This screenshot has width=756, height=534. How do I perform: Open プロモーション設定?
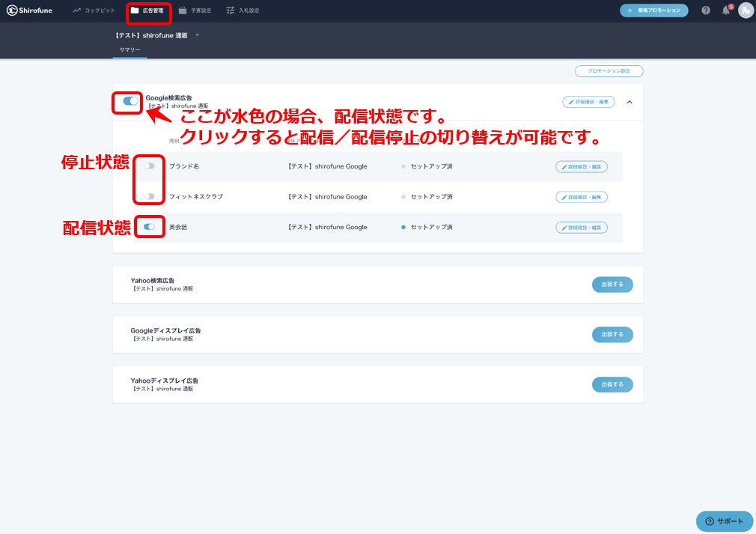pyautogui.click(x=609, y=71)
